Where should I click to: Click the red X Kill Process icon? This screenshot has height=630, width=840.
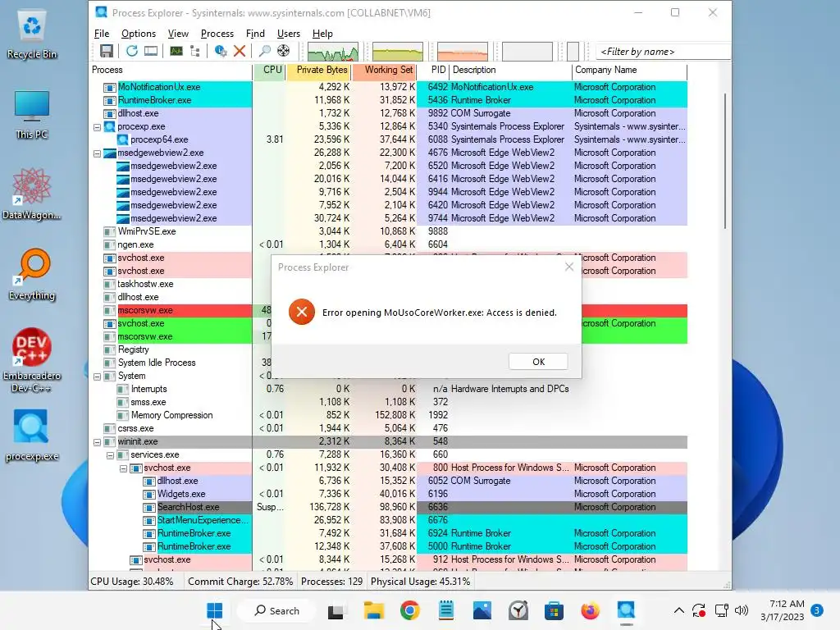click(x=240, y=51)
